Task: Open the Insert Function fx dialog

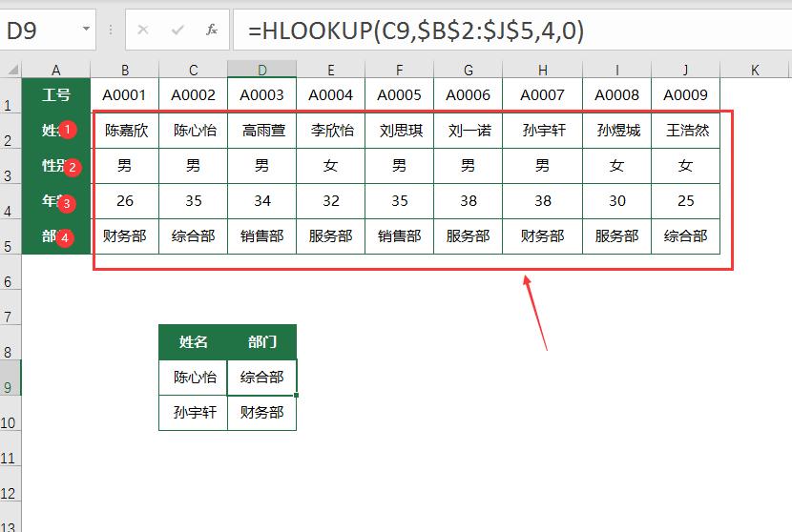Action: click(212, 30)
